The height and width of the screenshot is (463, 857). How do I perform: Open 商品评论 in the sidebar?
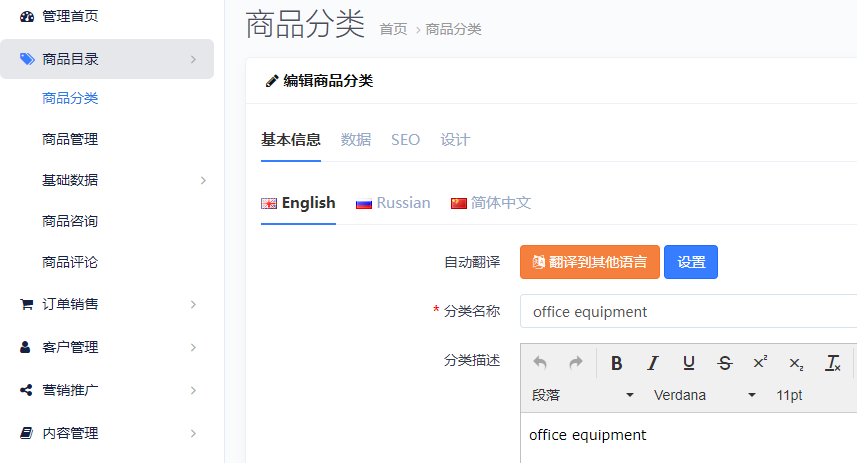[x=70, y=262]
